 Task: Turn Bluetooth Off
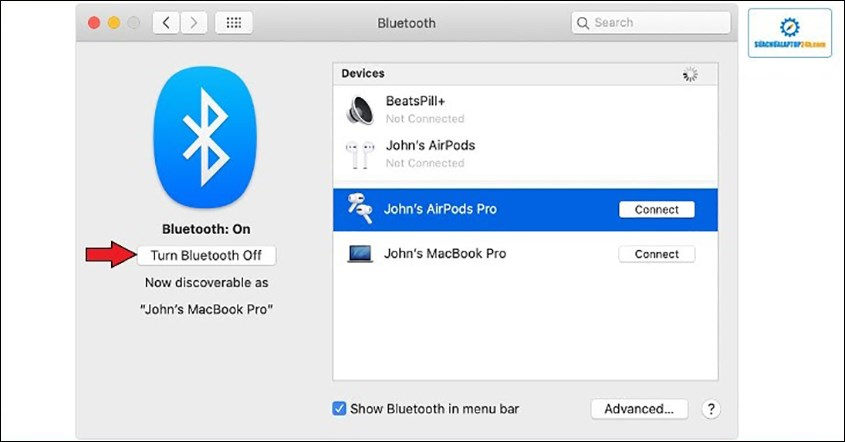pyautogui.click(x=206, y=255)
